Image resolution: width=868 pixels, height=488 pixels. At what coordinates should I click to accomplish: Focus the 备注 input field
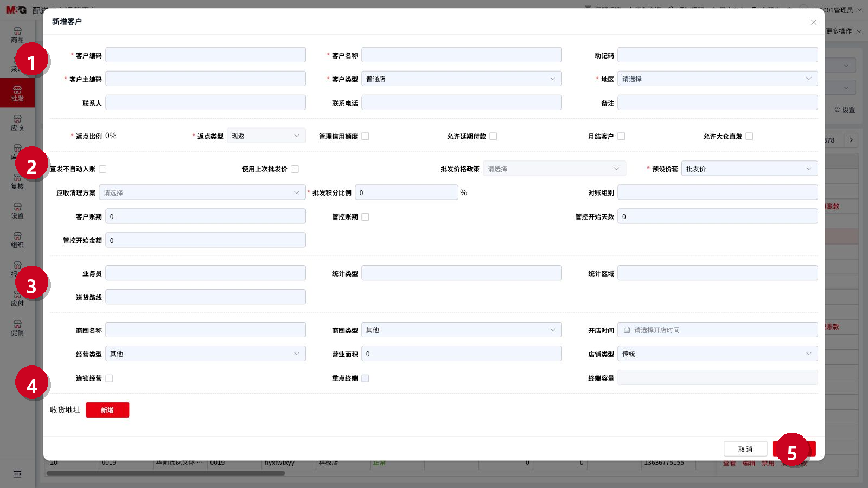click(x=717, y=102)
